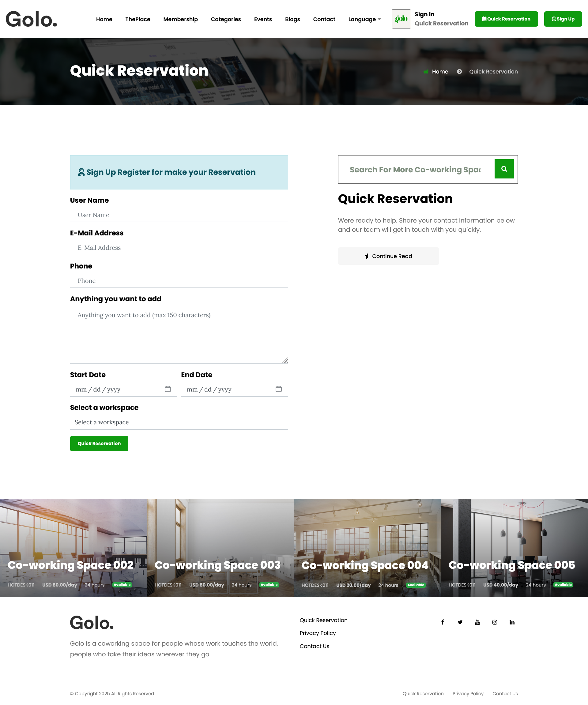This screenshot has height=705, width=588.
Task: Click the home icon in the breadcrumb
Action: click(x=425, y=71)
